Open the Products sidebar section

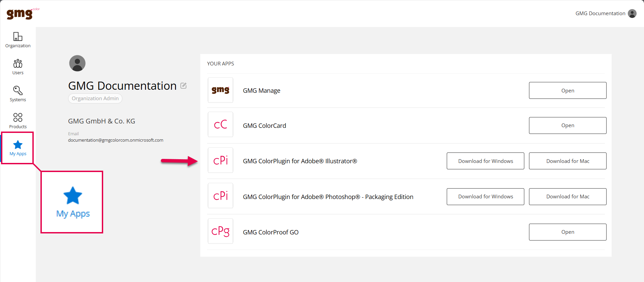(x=18, y=121)
